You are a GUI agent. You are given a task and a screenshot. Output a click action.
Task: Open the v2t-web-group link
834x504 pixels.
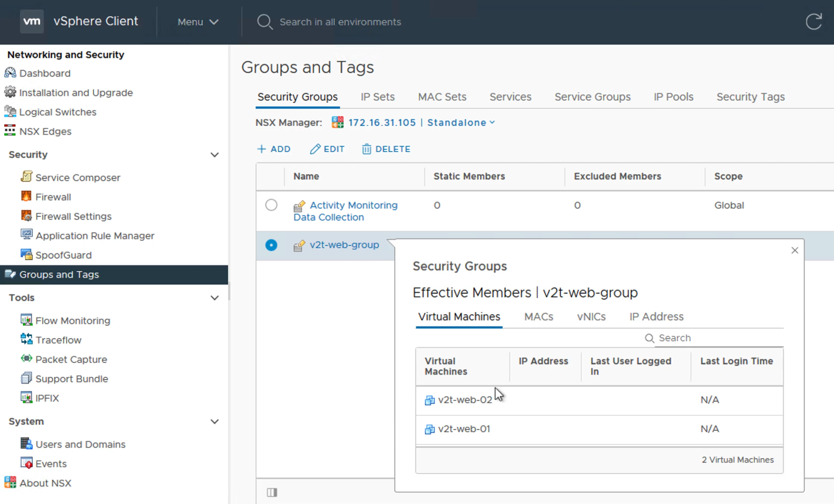[344, 245]
